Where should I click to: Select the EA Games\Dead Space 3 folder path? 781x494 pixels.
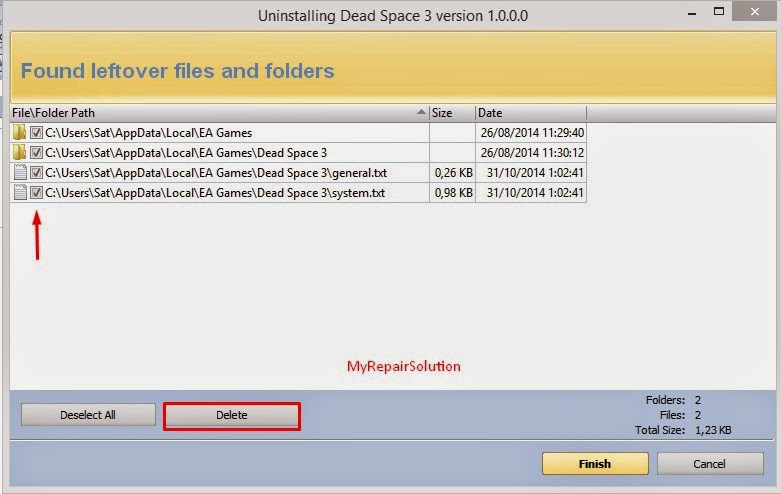click(x=186, y=153)
